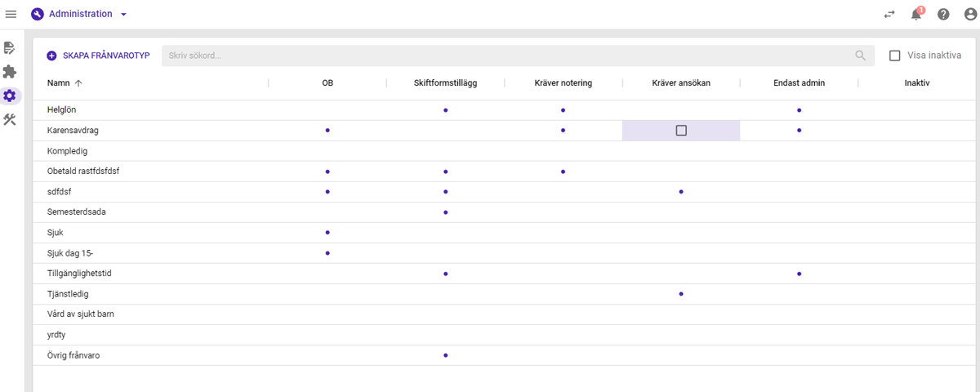Click Skapa frånvarotyp button
Screen dimensions: 980x392
point(98,56)
